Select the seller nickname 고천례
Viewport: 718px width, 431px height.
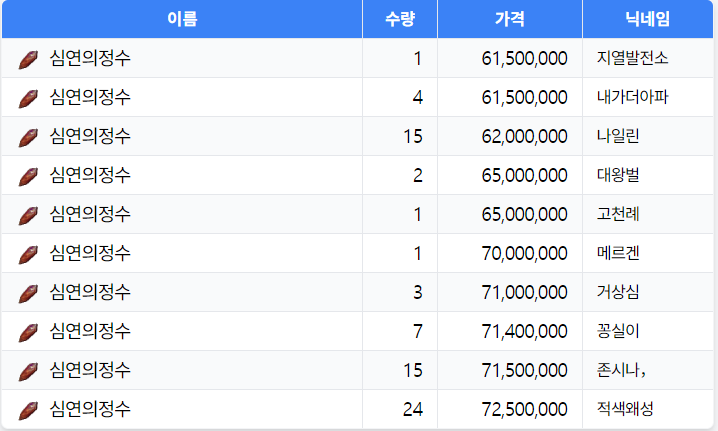[x=618, y=214]
